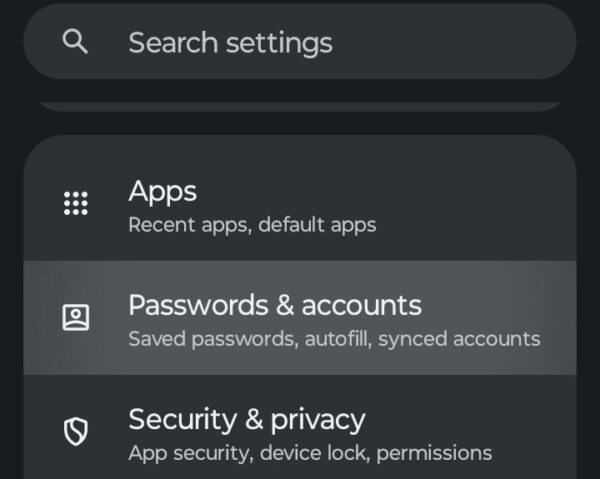Select the "Security & privacy" title text

247,418
